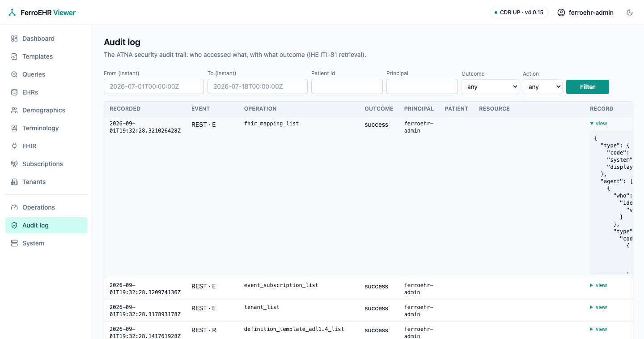Click the Dashboard grid icon
This screenshot has height=339, width=644.
[x=14, y=39]
